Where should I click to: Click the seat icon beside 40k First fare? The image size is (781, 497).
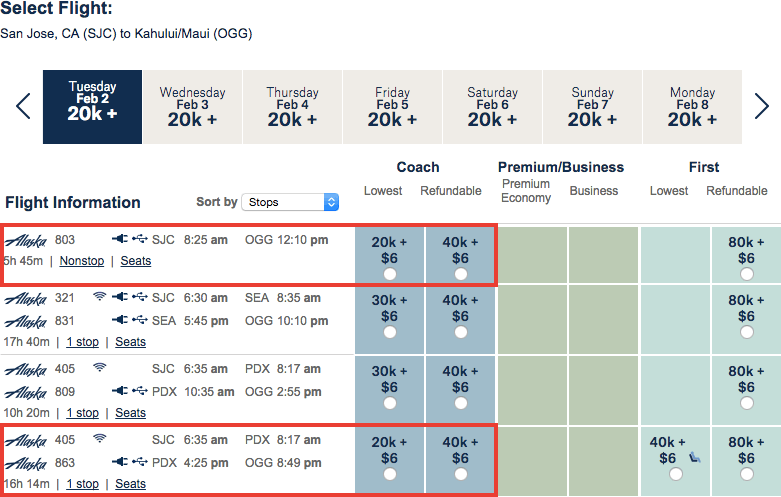[695, 457]
